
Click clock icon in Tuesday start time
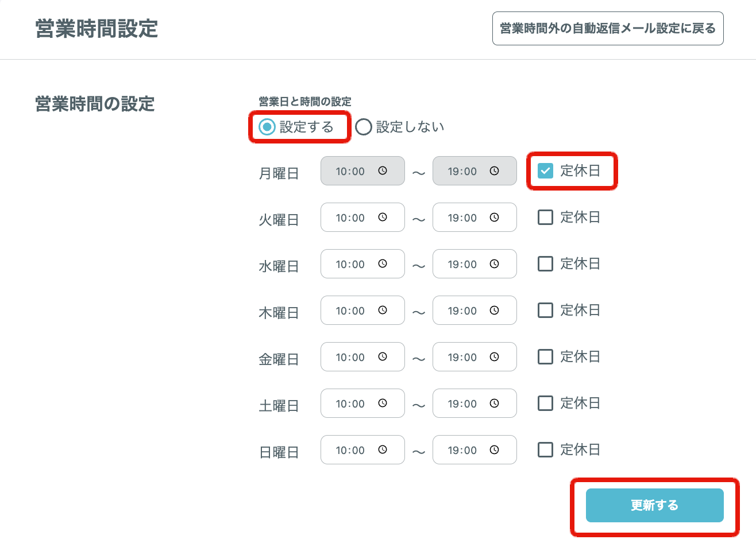point(383,217)
